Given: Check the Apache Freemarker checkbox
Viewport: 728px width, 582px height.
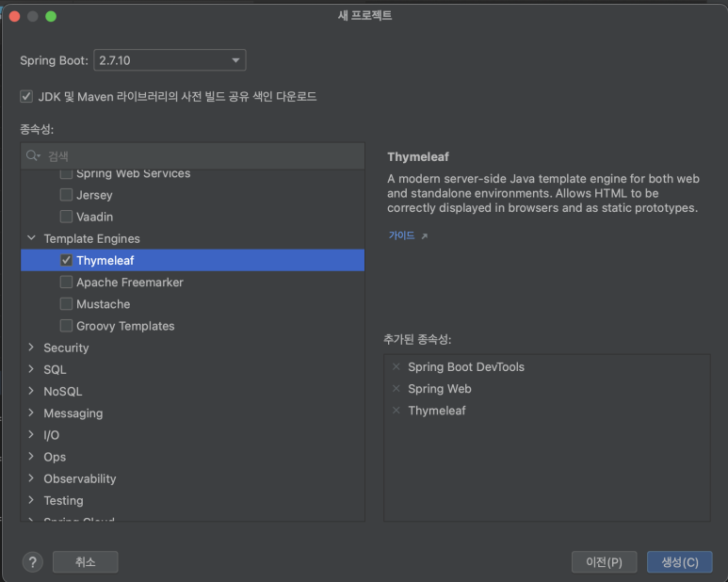Looking at the screenshot, I should coord(66,282).
